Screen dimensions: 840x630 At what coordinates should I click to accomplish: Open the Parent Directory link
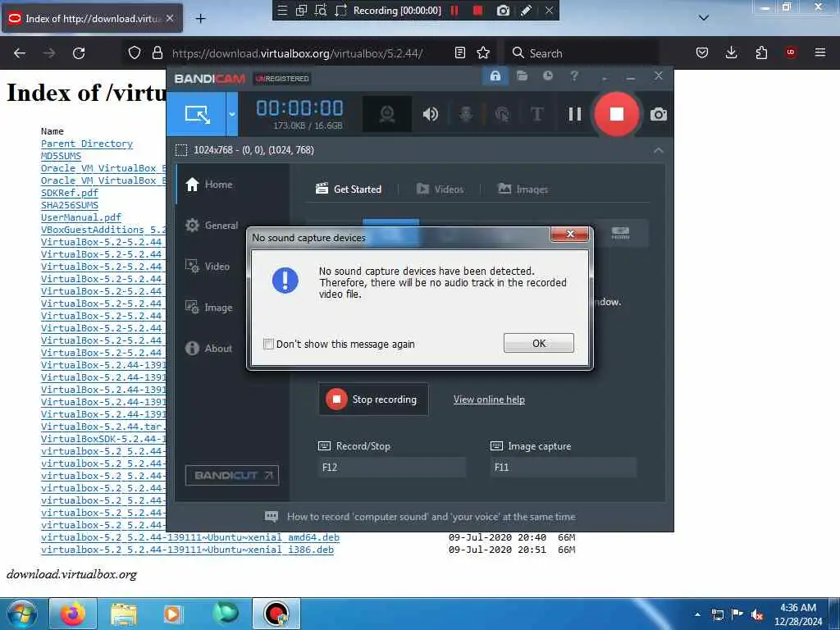87,144
